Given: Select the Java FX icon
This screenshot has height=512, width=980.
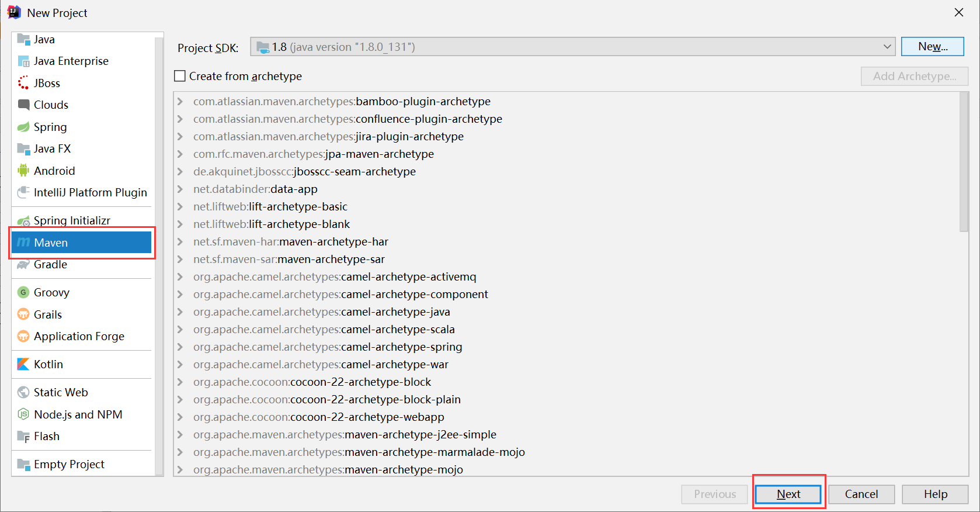Looking at the screenshot, I should [x=23, y=148].
